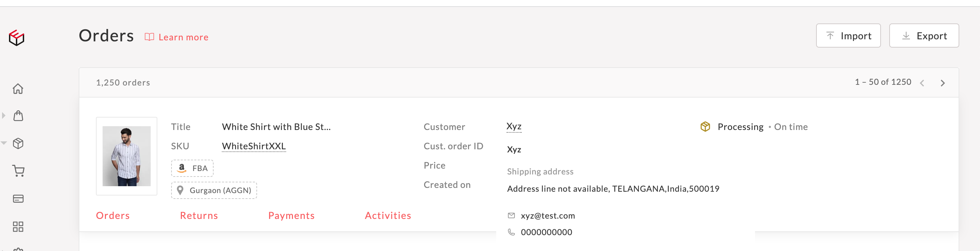Select the package box sidebar icon
980x251 pixels.
(18, 143)
